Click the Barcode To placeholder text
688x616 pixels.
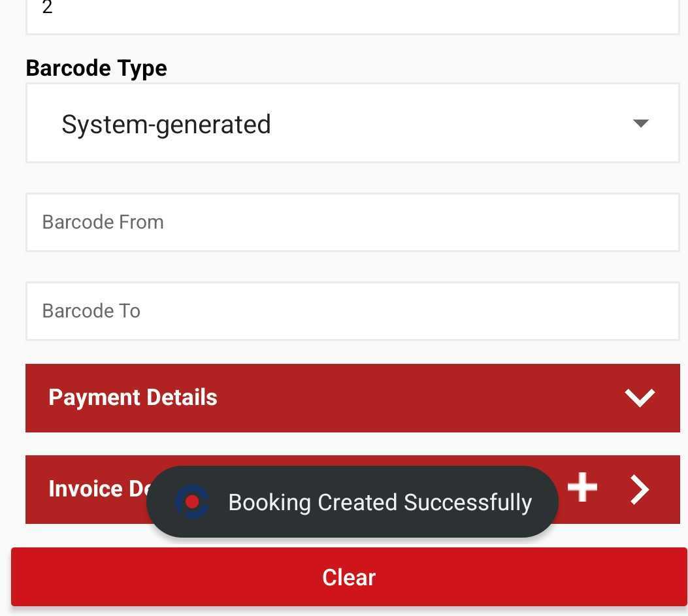pyautogui.click(x=91, y=311)
